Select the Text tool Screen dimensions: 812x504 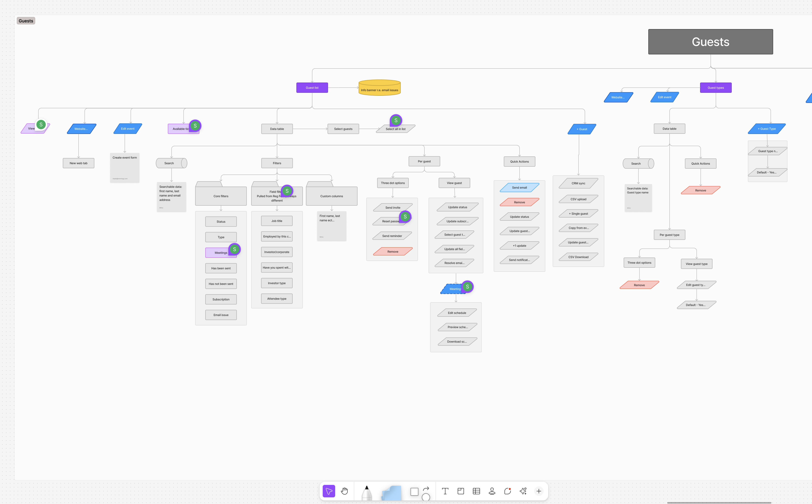pyautogui.click(x=445, y=491)
